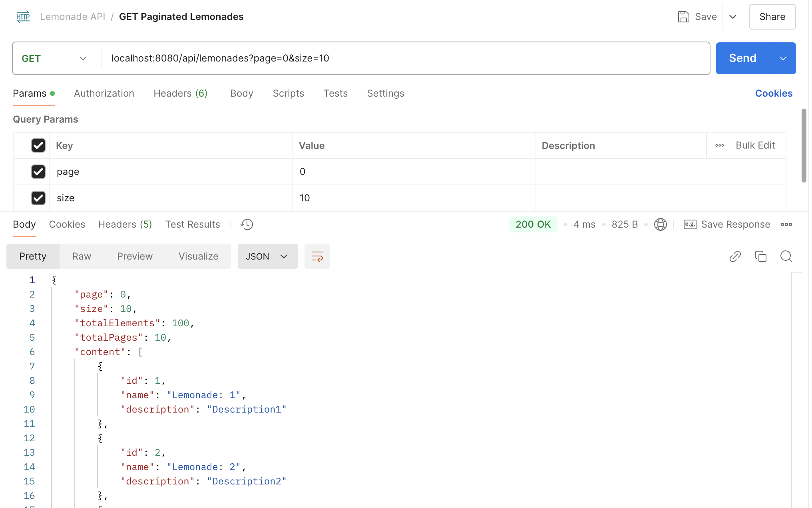The height and width of the screenshot is (508, 812).
Task: Open response more options ellipsis
Action: point(786,224)
